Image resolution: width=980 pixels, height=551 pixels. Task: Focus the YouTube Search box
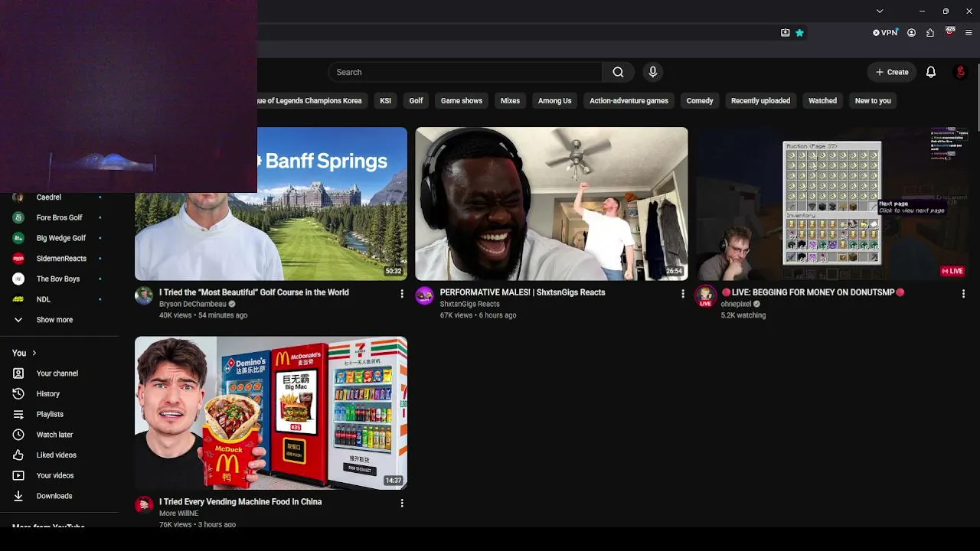[x=465, y=72]
